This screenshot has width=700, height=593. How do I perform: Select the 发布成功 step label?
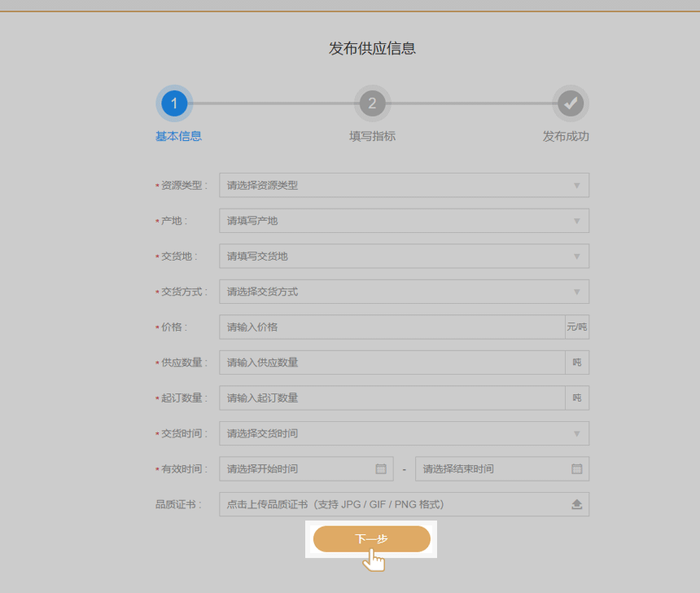(566, 137)
